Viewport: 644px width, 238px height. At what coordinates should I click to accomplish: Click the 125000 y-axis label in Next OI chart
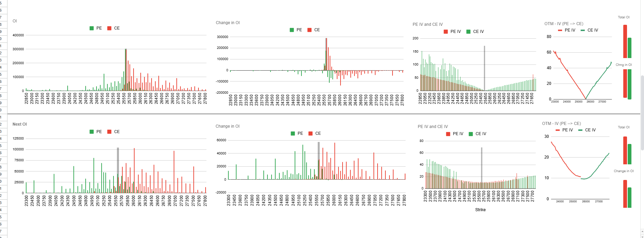coord(18,139)
